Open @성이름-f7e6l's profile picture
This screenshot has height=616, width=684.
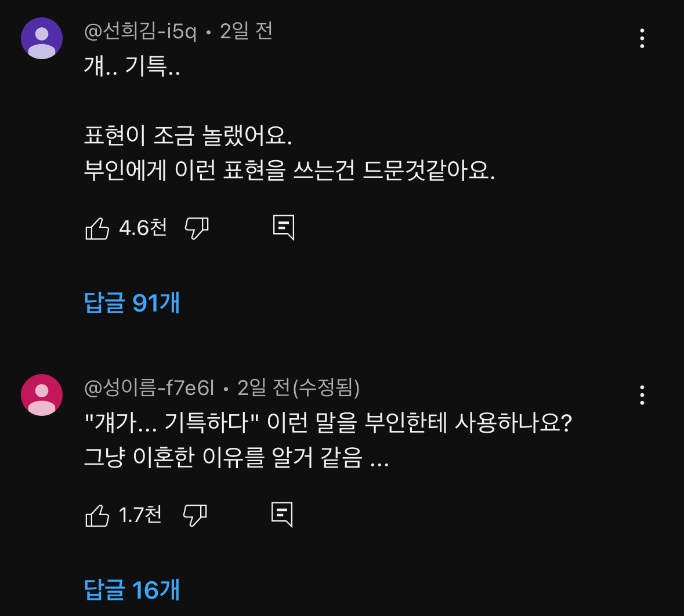click(41, 394)
